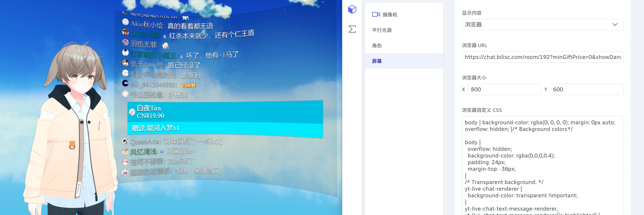Click the browser size Y field 600
This screenshot has width=644, height=215.
pos(586,89)
